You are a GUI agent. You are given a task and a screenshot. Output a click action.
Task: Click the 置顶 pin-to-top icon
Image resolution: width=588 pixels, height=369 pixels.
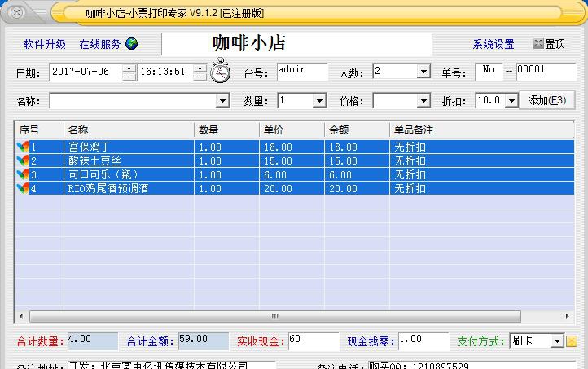(538, 44)
